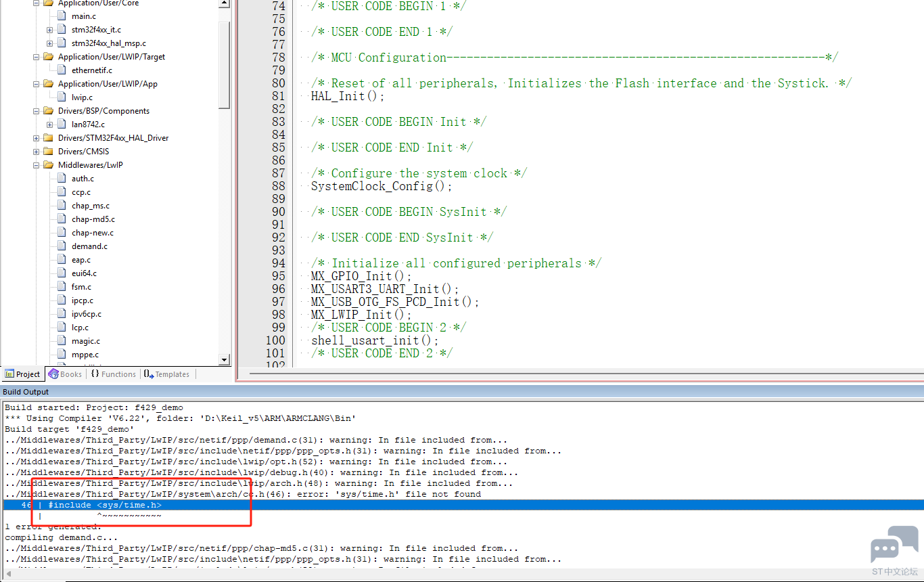Click the 'MCU Configuration' comment line
The width and height of the screenshot is (924, 582).
(x=574, y=58)
